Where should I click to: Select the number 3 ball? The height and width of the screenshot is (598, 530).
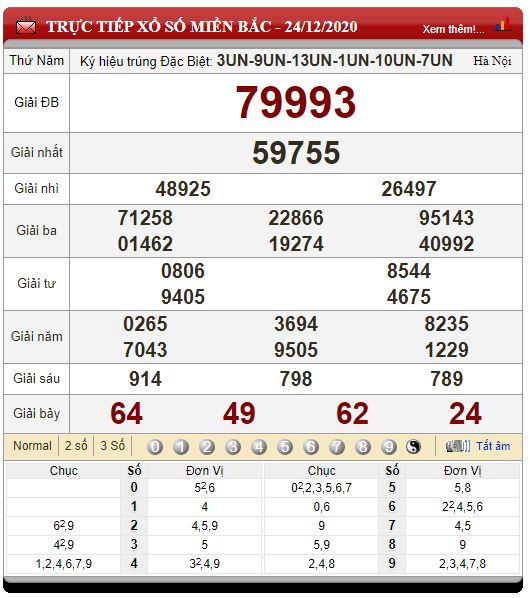coord(233,447)
